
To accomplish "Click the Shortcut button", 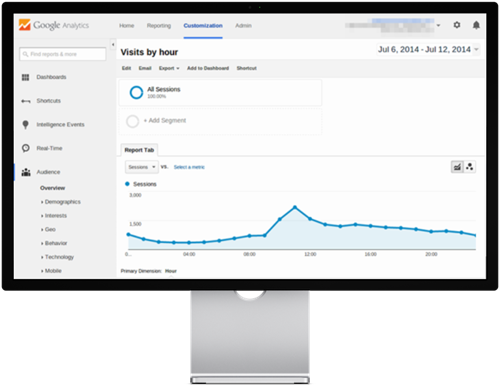I will 247,68.
